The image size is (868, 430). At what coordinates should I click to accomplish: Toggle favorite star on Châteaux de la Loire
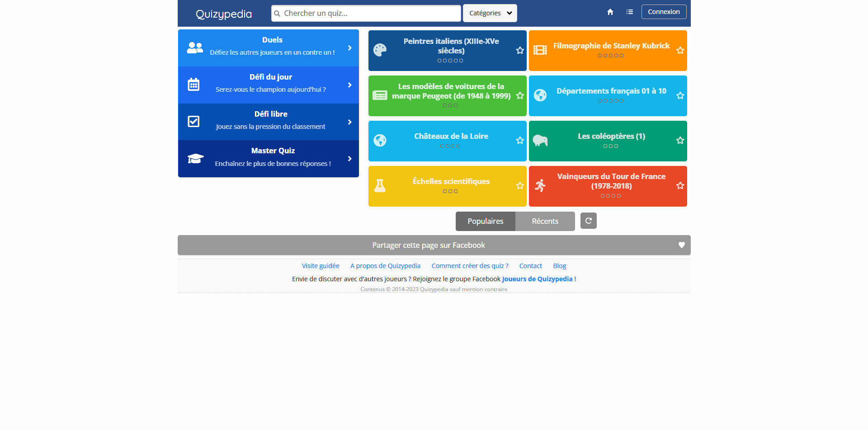click(x=520, y=141)
